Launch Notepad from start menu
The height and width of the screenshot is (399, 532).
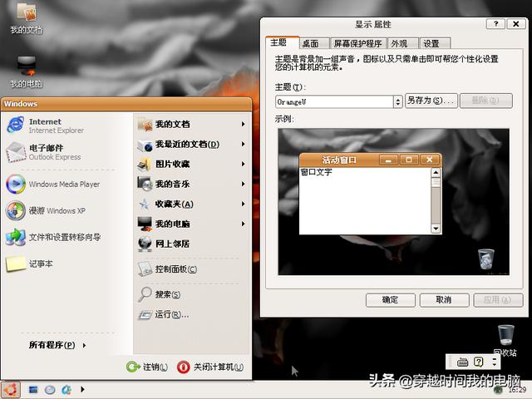pos(30,264)
